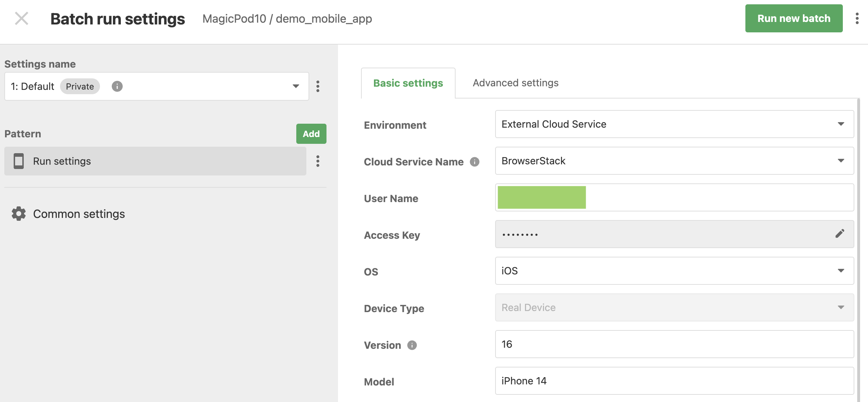The image size is (868, 402).
Task: Click the Batch run settings heading
Action: pyautogui.click(x=118, y=19)
